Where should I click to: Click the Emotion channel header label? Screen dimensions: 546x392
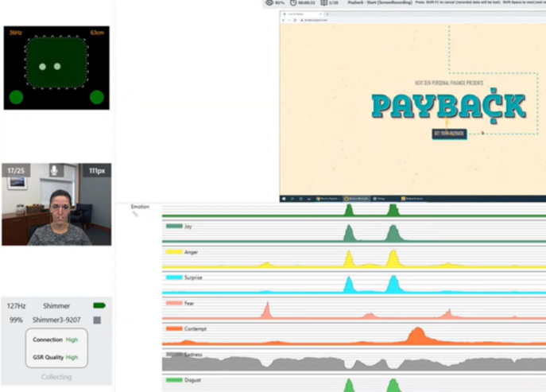coord(140,207)
